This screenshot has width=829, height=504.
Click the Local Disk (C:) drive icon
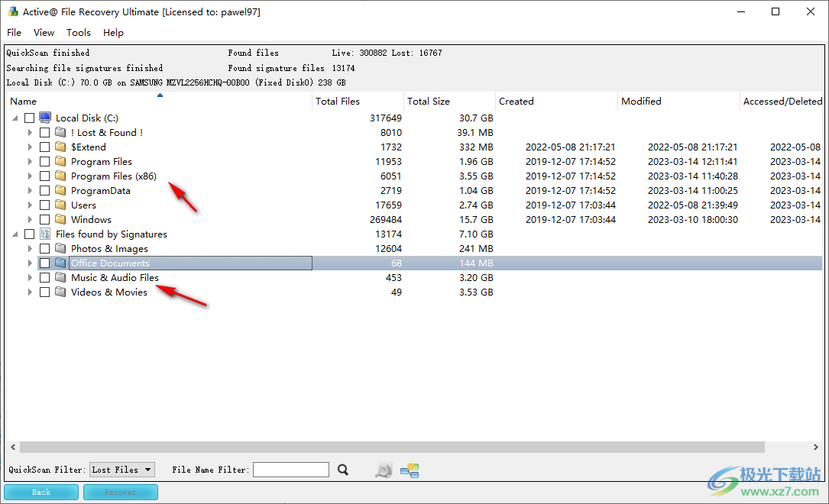pos(46,118)
